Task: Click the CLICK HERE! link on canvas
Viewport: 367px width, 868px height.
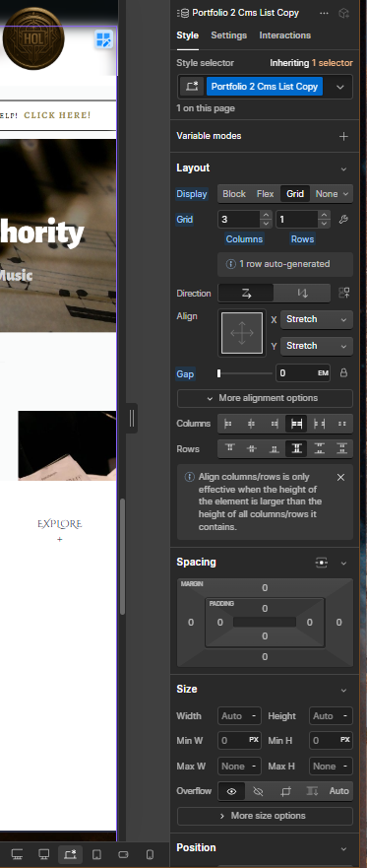Action: tap(57, 115)
